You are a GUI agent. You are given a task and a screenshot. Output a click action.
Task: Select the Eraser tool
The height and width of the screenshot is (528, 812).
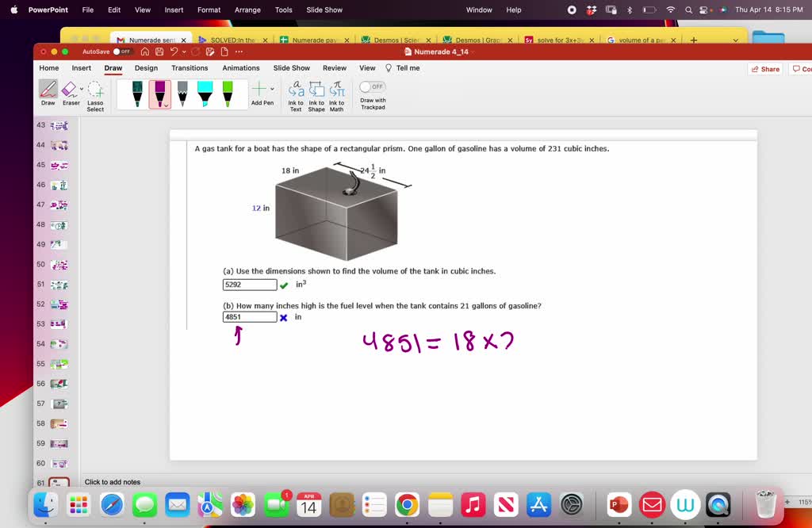70,93
